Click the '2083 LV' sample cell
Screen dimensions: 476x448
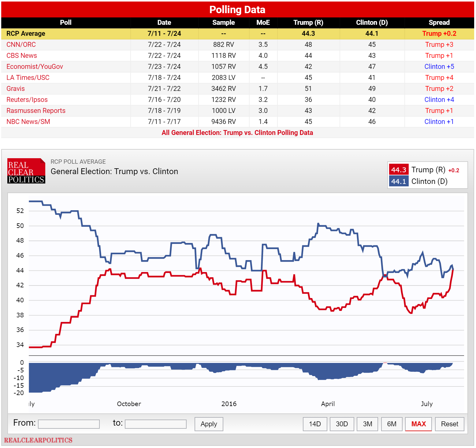click(224, 78)
